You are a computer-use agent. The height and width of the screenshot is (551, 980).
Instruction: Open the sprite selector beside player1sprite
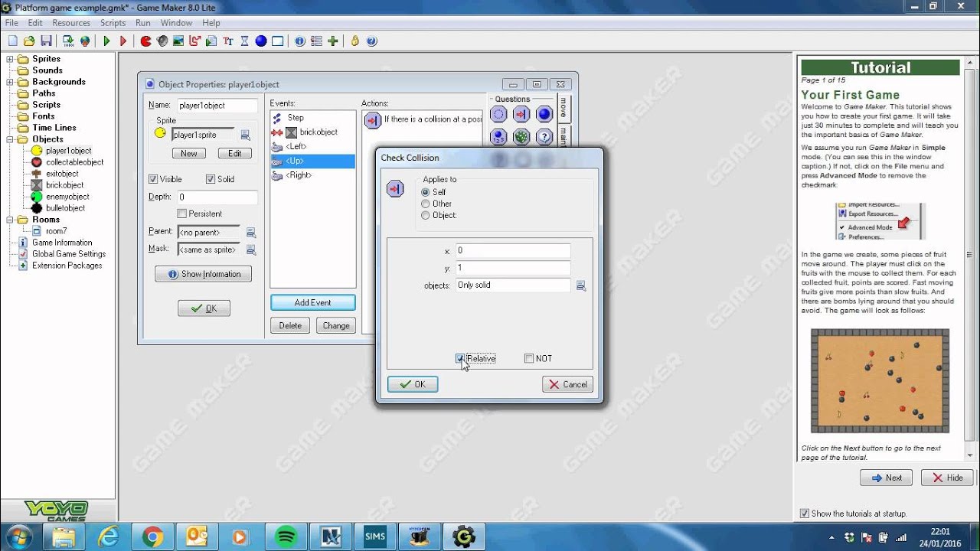tap(246, 135)
